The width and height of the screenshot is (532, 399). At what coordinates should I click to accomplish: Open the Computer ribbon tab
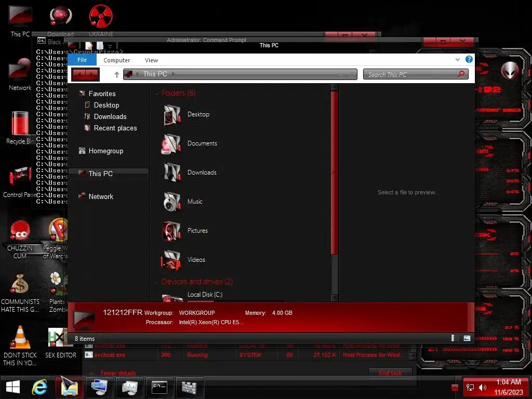point(117,60)
